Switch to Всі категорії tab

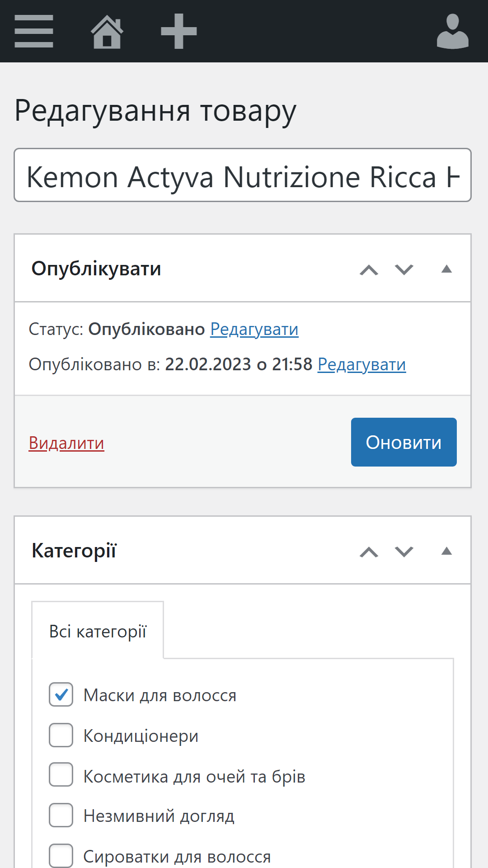click(x=98, y=631)
